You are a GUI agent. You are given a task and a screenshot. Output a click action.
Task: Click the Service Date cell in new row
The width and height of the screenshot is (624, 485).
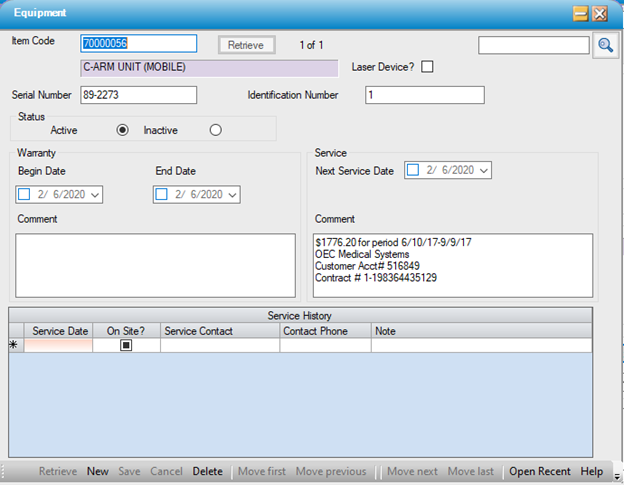(58, 345)
